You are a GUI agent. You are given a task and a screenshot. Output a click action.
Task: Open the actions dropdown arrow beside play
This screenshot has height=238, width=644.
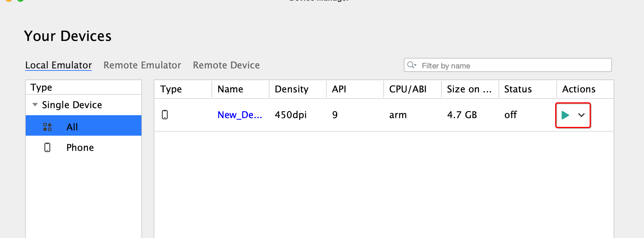[581, 115]
